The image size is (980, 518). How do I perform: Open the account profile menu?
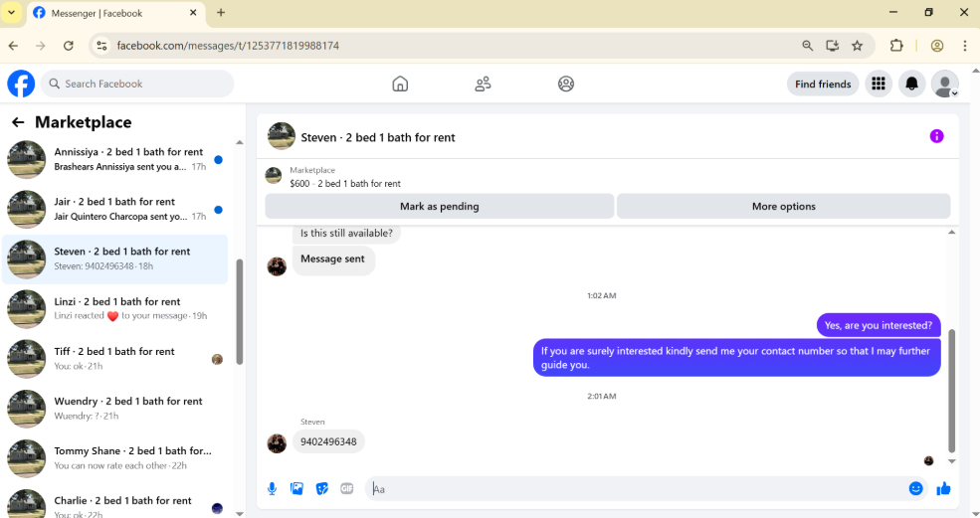pyautogui.click(x=945, y=84)
